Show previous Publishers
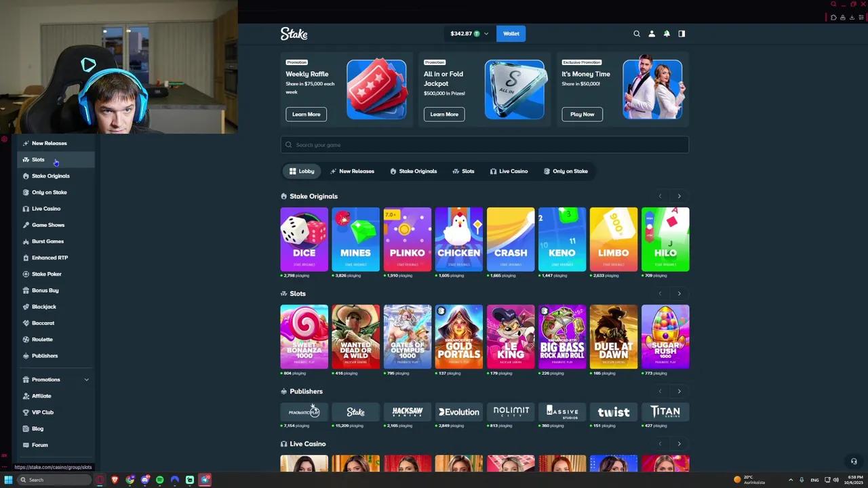The image size is (868, 488). point(660,391)
